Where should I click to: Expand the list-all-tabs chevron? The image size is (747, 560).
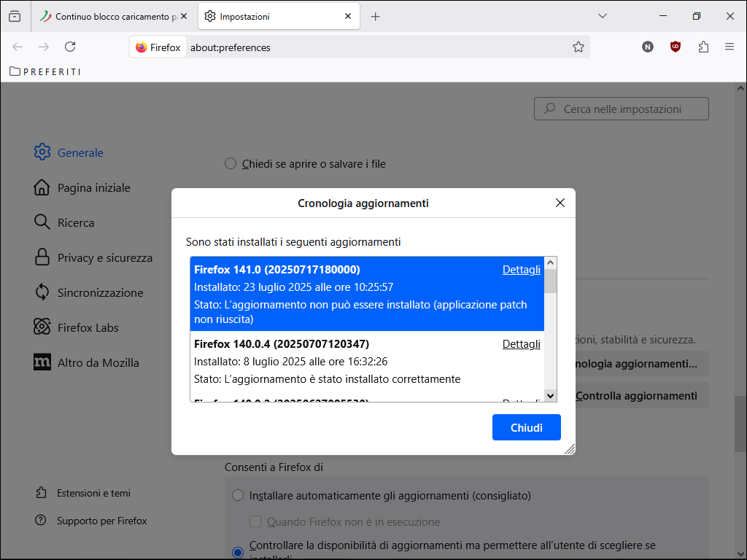click(x=602, y=16)
